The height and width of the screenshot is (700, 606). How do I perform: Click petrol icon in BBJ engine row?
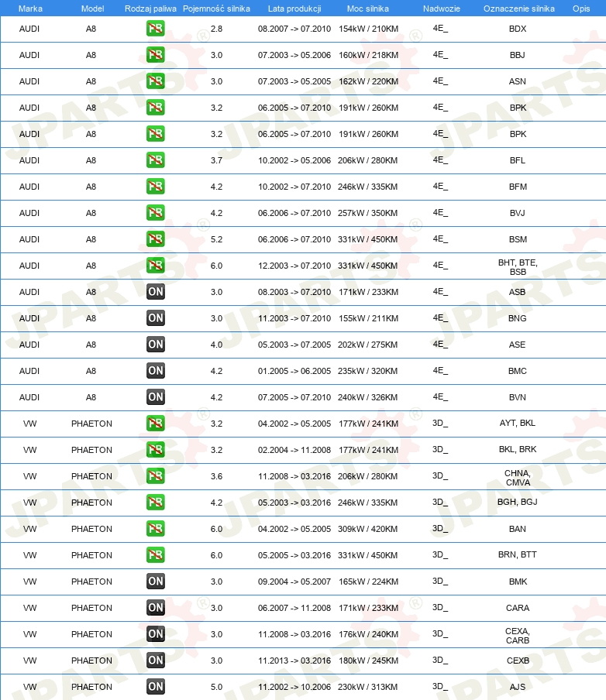[x=156, y=55]
